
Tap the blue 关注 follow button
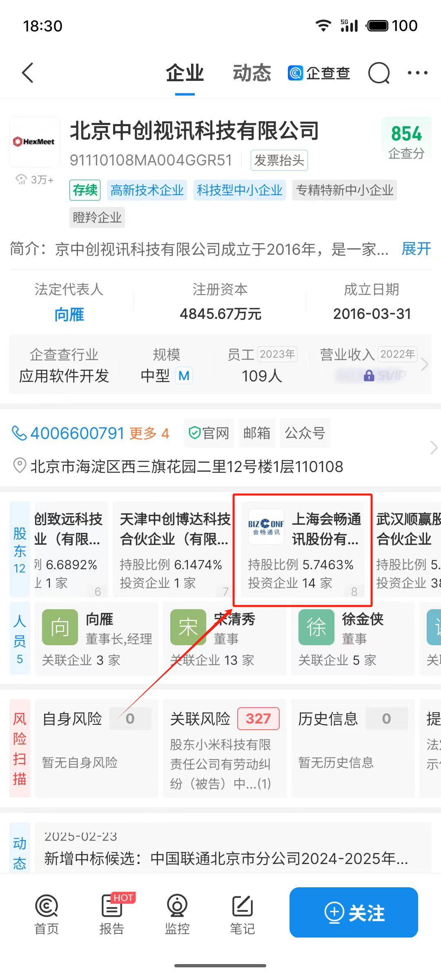point(354,913)
